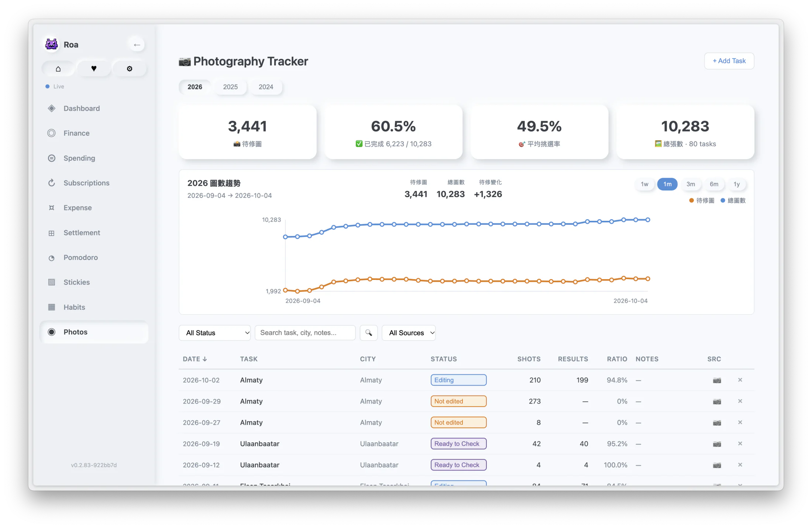Click the home icon in sidebar
This screenshot has width=812, height=528.
click(x=58, y=69)
